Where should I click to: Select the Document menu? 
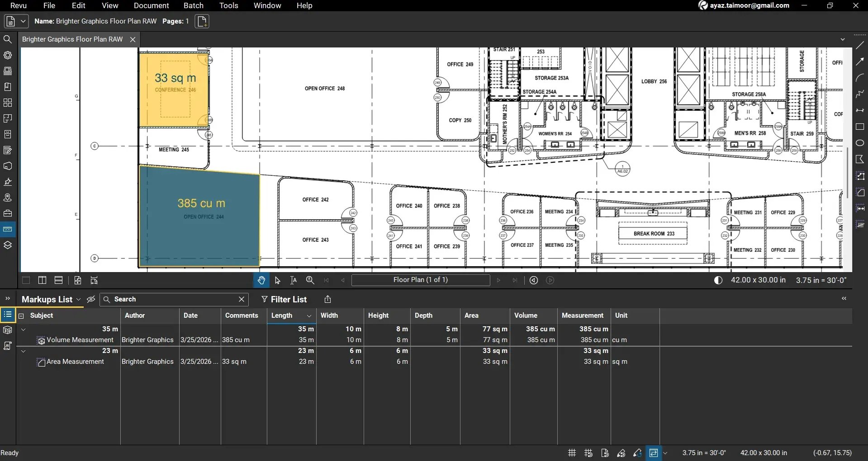pos(151,5)
